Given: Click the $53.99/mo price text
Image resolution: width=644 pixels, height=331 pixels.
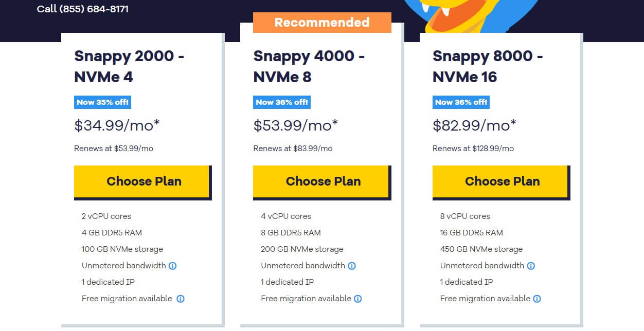Looking at the screenshot, I should [295, 124].
